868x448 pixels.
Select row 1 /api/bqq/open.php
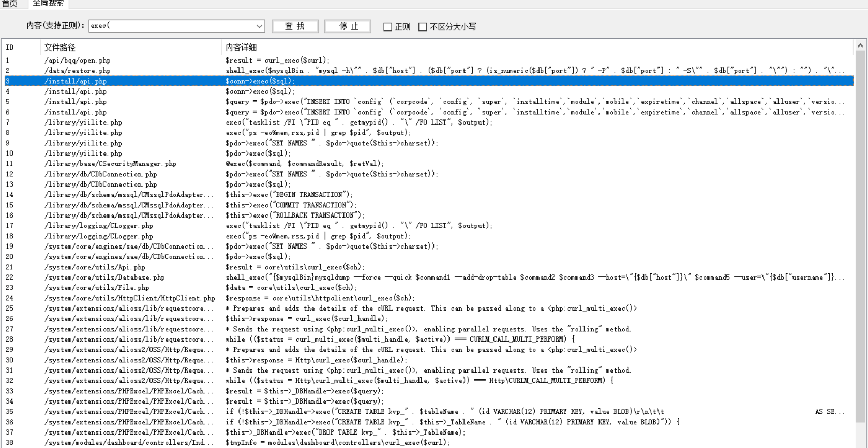coord(429,60)
